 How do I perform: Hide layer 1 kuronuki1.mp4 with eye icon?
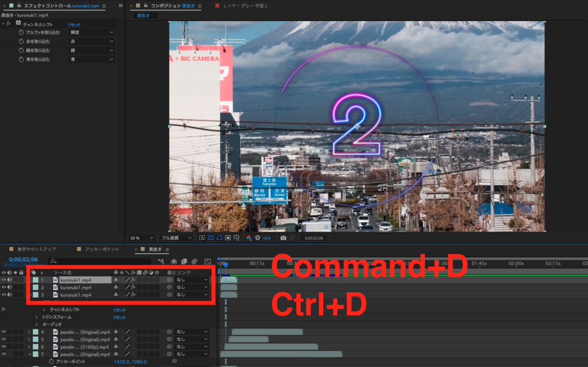click(4, 280)
